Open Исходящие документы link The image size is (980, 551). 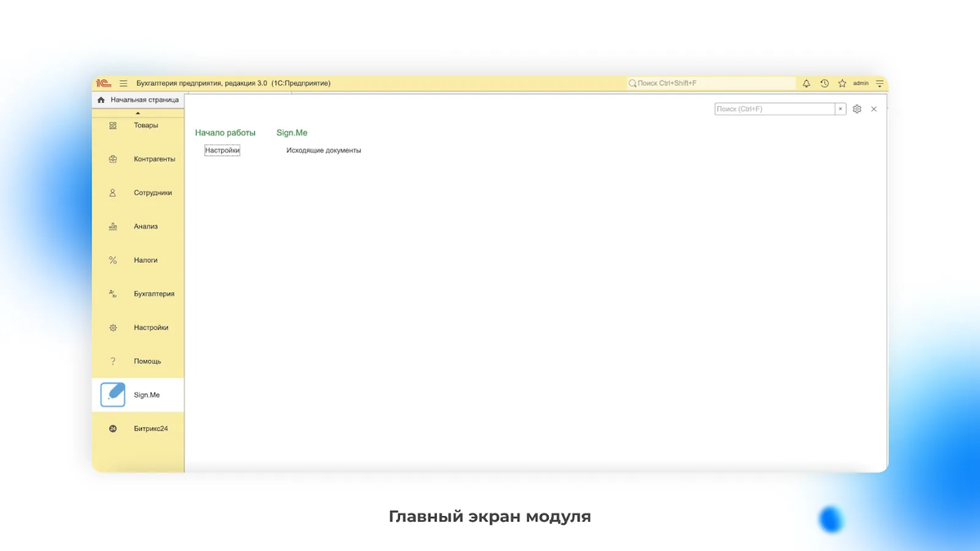coord(323,150)
